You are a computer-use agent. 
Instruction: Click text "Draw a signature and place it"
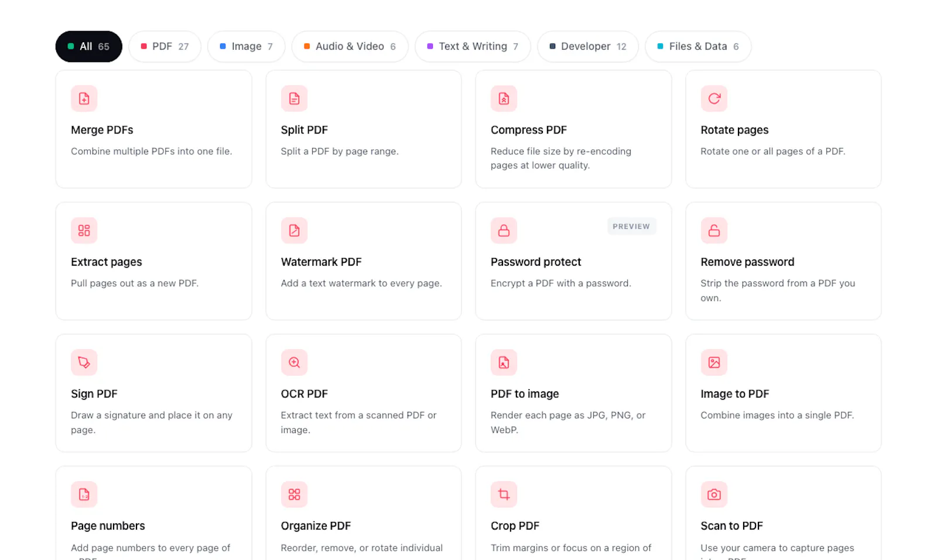(135, 415)
